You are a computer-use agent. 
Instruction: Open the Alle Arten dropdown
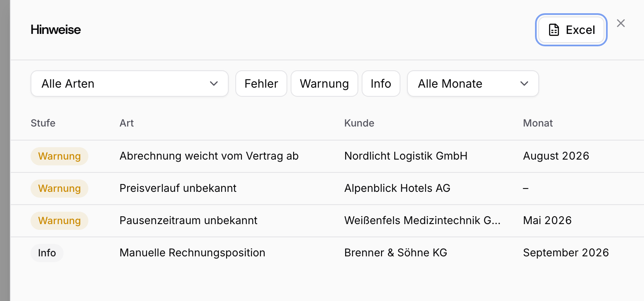pyautogui.click(x=130, y=84)
